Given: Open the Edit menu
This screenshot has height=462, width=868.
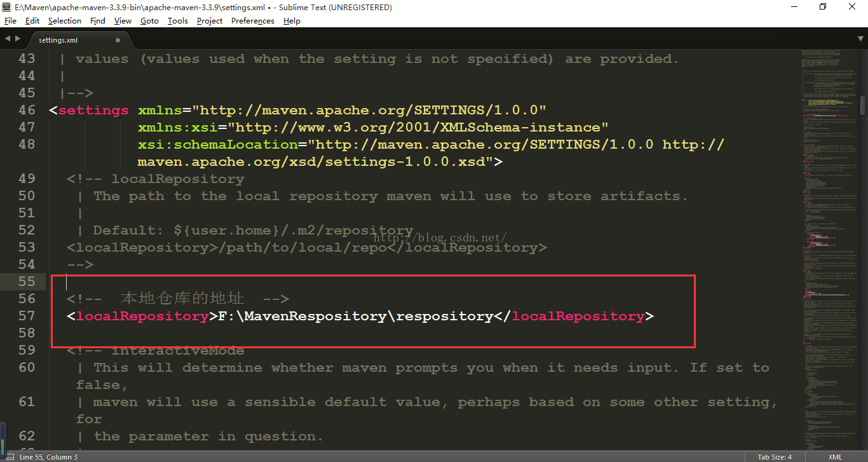Looking at the screenshot, I should tap(32, 20).
